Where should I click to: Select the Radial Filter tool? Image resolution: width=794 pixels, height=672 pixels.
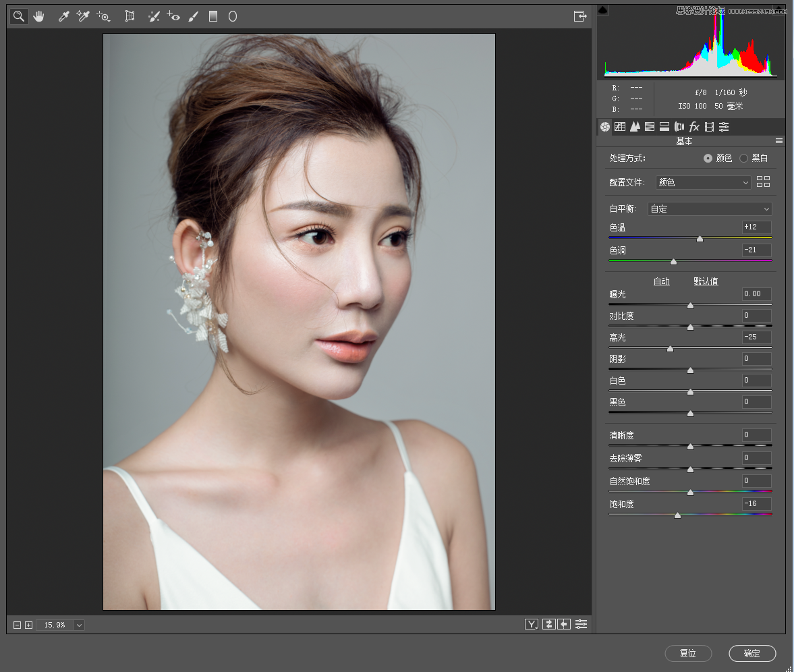point(233,16)
